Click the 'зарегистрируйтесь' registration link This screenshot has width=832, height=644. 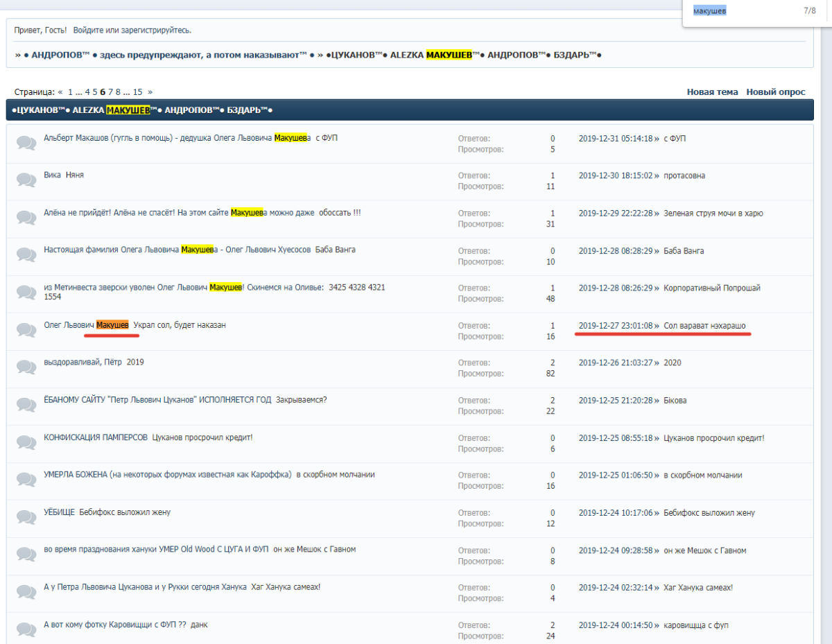pos(155,31)
